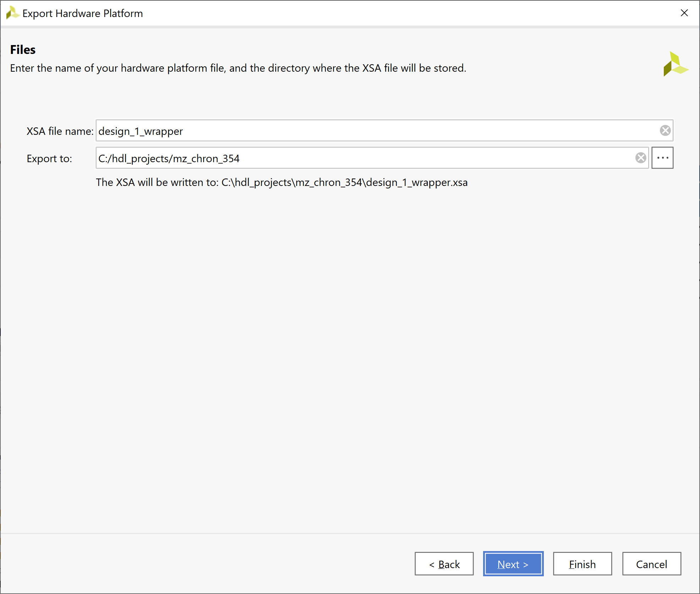
Task: Select the path C:/hdl_projects/mz_chron_354
Action: (x=169, y=158)
